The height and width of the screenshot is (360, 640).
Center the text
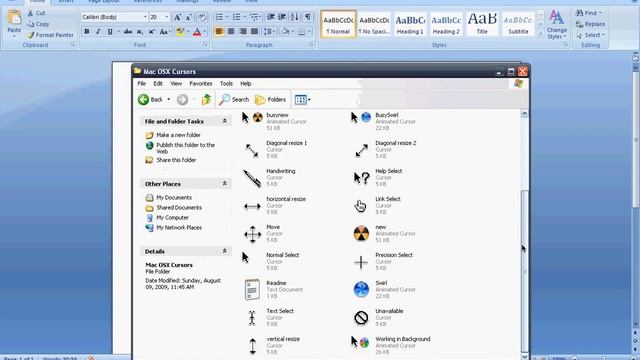(231, 31)
